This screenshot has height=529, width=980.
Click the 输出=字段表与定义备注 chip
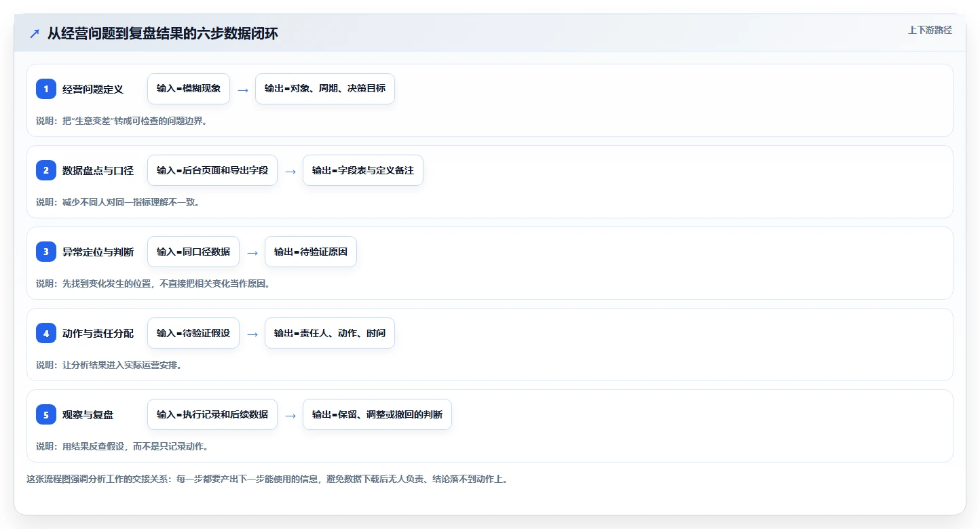click(363, 170)
